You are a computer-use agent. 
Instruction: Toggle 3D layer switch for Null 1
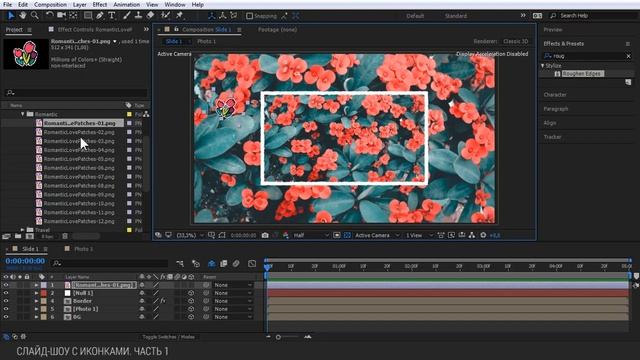coord(191,293)
